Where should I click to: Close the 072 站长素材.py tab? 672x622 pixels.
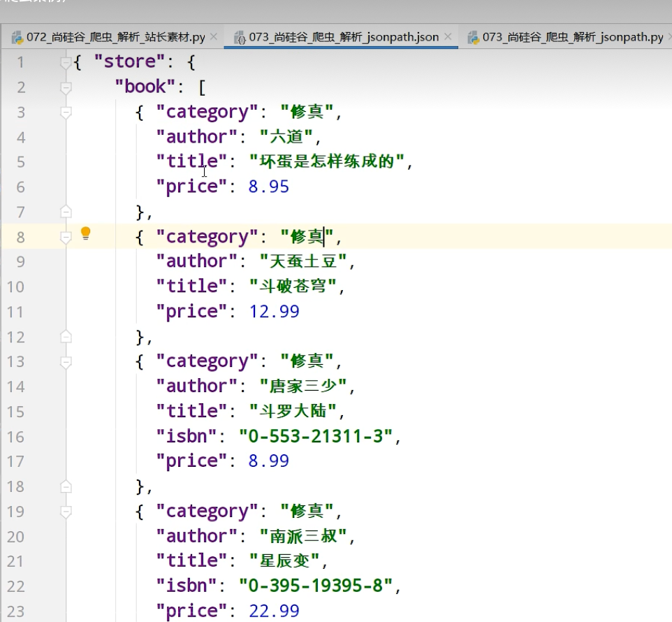(x=214, y=37)
